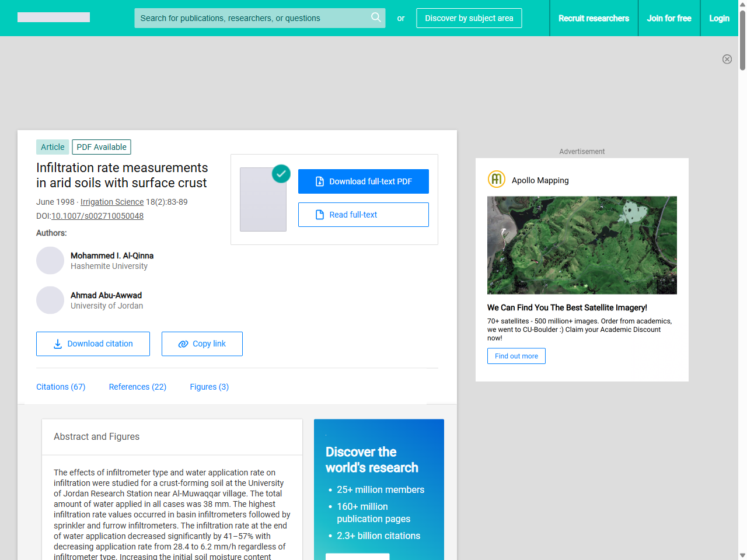Click the chain-link icon inside Copy link

point(183,344)
